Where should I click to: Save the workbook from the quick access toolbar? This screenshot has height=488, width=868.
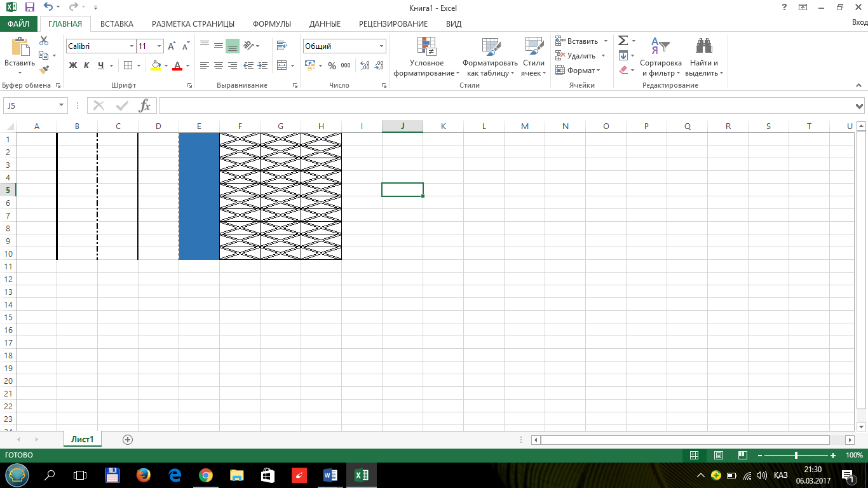pos(30,8)
